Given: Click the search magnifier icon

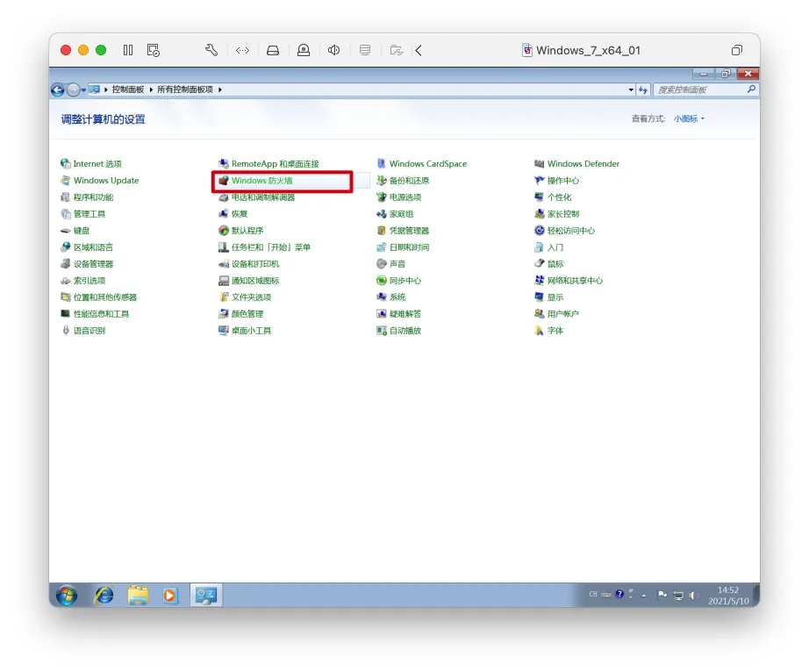Looking at the screenshot, I should [751, 89].
